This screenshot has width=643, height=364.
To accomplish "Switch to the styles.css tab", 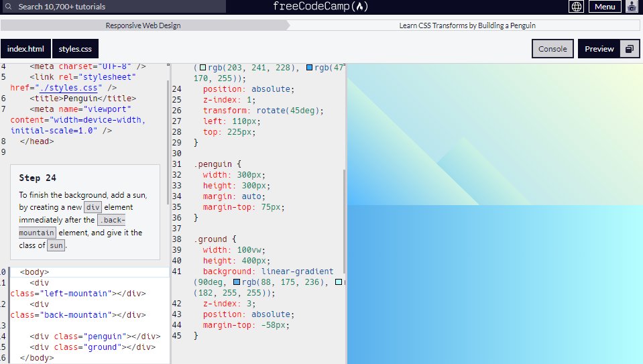I will tap(75, 49).
